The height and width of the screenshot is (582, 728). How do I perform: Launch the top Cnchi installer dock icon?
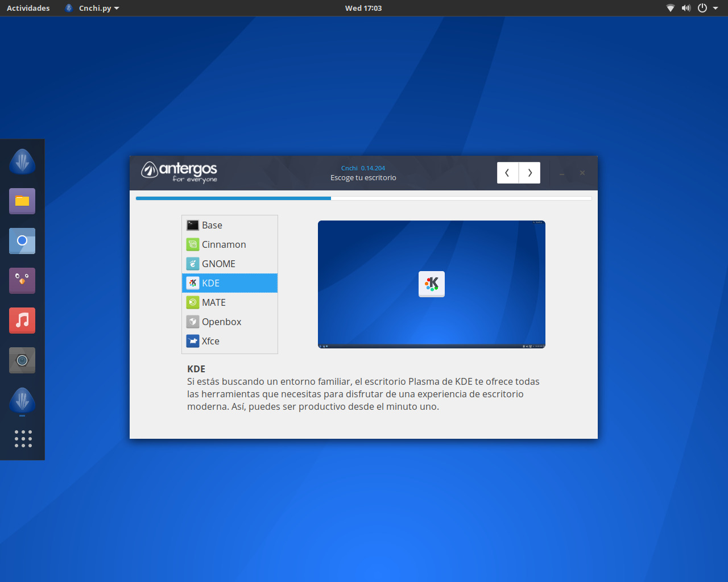click(x=22, y=161)
